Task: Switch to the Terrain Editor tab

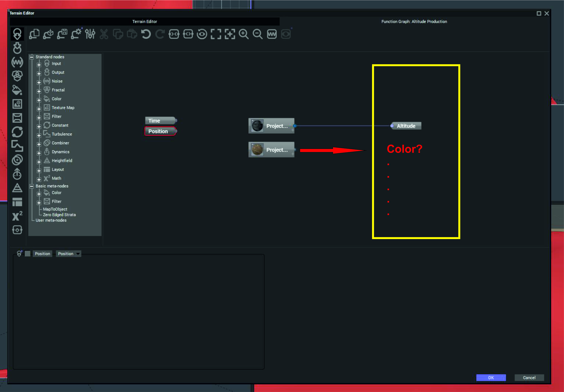Action: (x=145, y=21)
